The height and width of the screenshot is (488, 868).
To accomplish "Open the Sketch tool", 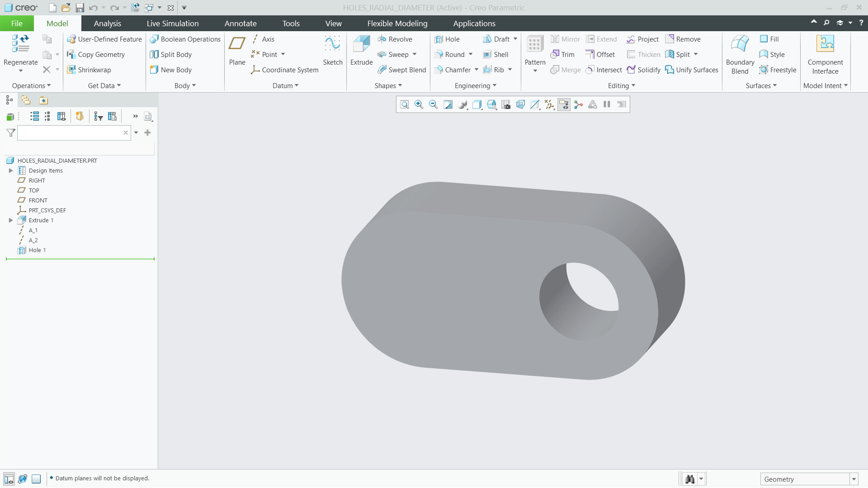I will point(333,50).
